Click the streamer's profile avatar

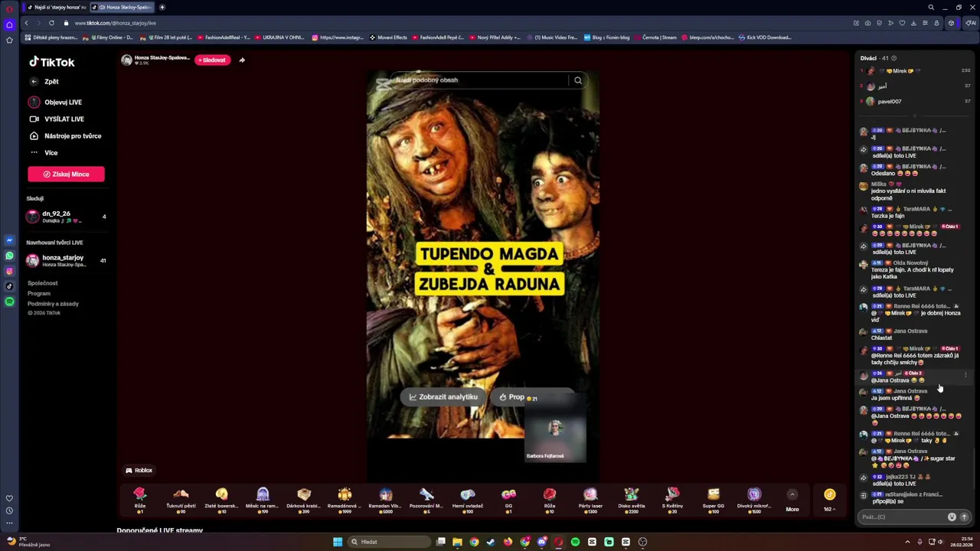[x=126, y=60]
